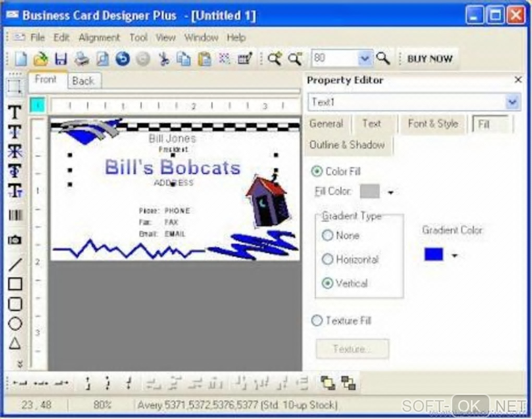
Task: Click the magnifier beside zoom box
Action: pyautogui.click(x=383, y=59)
